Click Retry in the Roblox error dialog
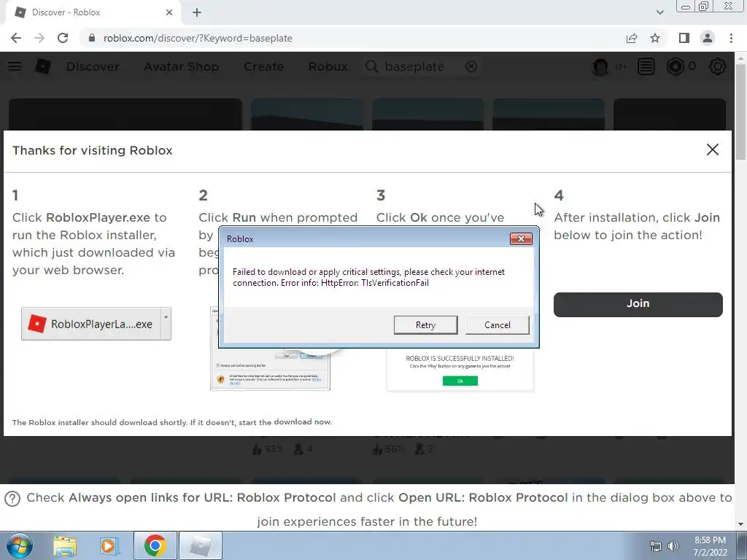 (425, 324)
